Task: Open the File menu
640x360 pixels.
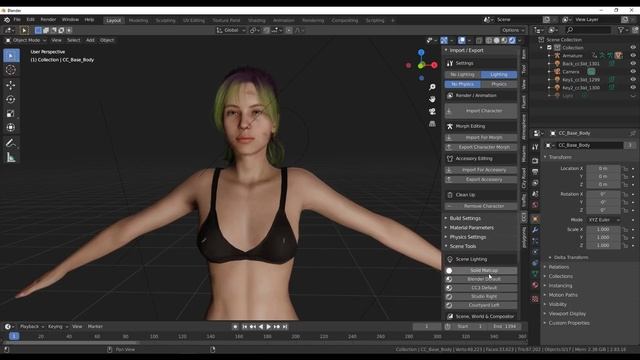Action: tap(17, 20)
